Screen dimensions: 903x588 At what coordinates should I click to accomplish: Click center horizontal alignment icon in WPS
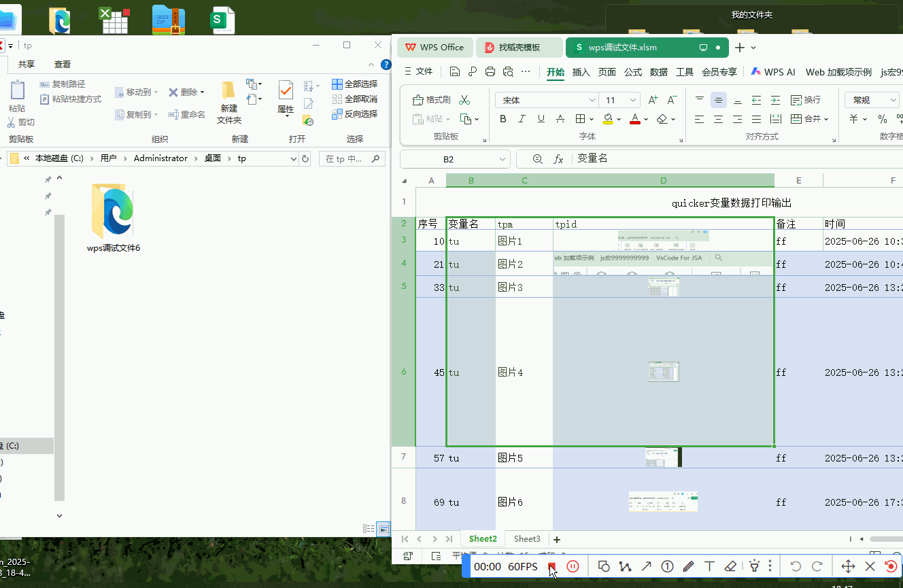(719, 119)
